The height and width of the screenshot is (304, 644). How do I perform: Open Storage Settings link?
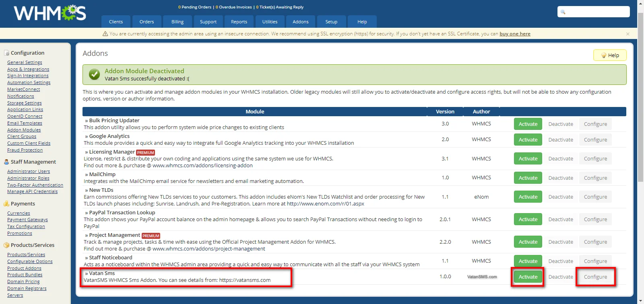(x=25, y=103)
